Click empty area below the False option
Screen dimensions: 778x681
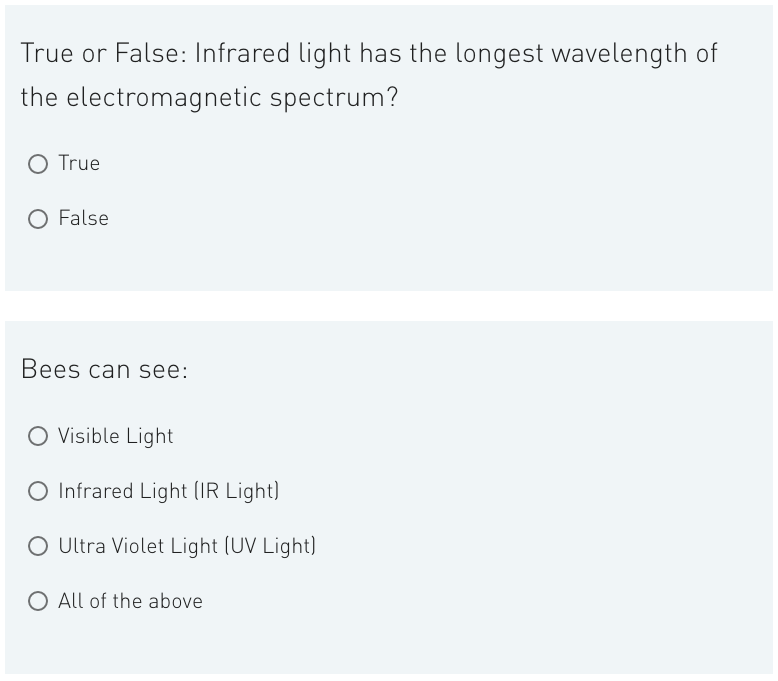389,260
